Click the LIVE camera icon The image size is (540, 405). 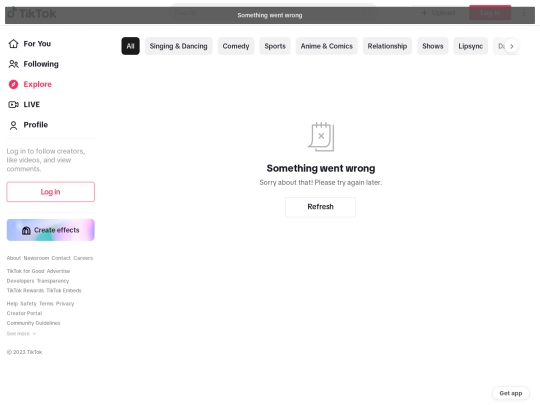coord(13,104)
